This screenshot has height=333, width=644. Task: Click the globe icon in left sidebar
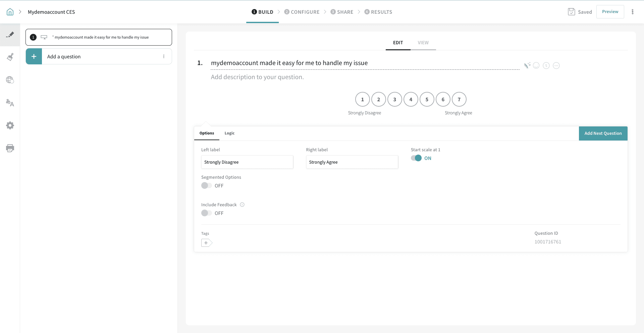[10, 80]
